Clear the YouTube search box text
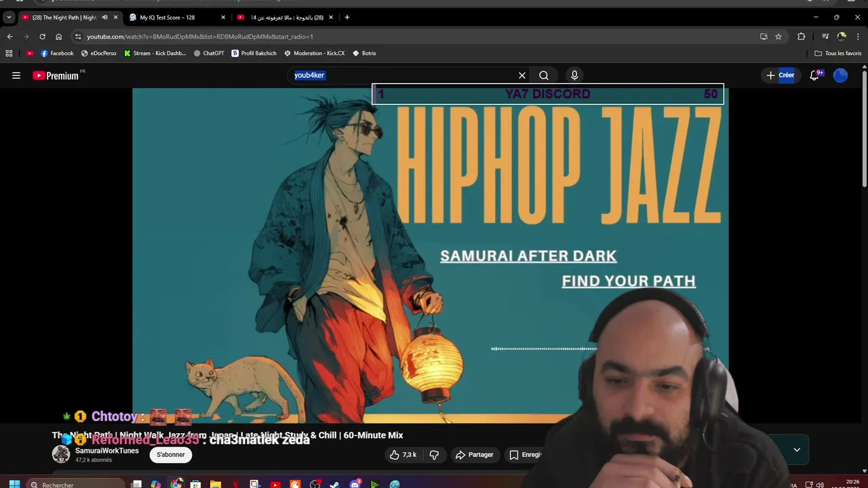The width and height of the screenshot is (868, 488). pos(522,75)
